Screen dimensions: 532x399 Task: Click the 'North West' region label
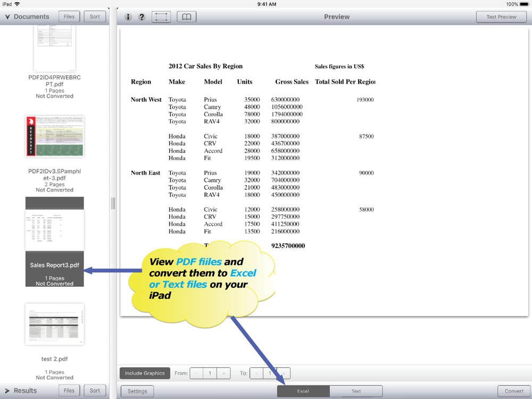tap(146, 99)
